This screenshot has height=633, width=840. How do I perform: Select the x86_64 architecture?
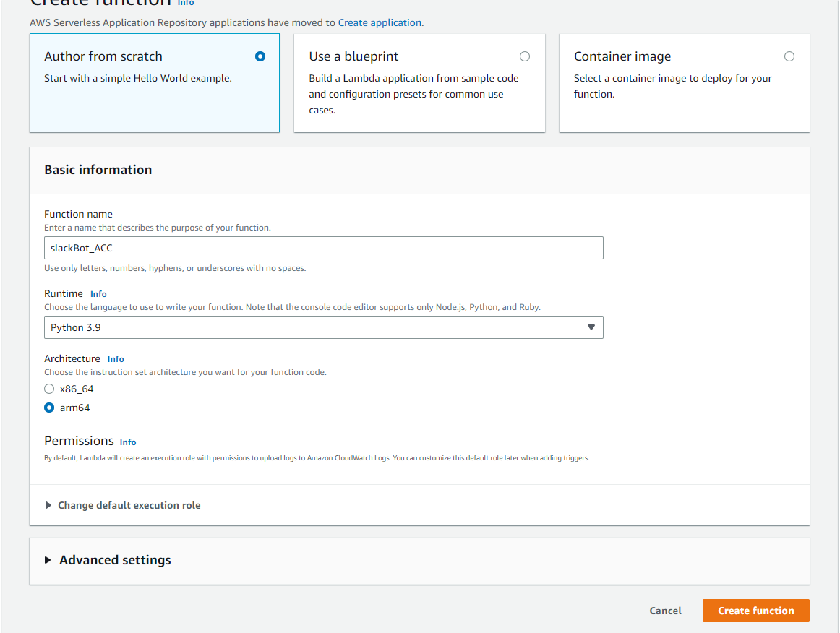click(49, 388)
